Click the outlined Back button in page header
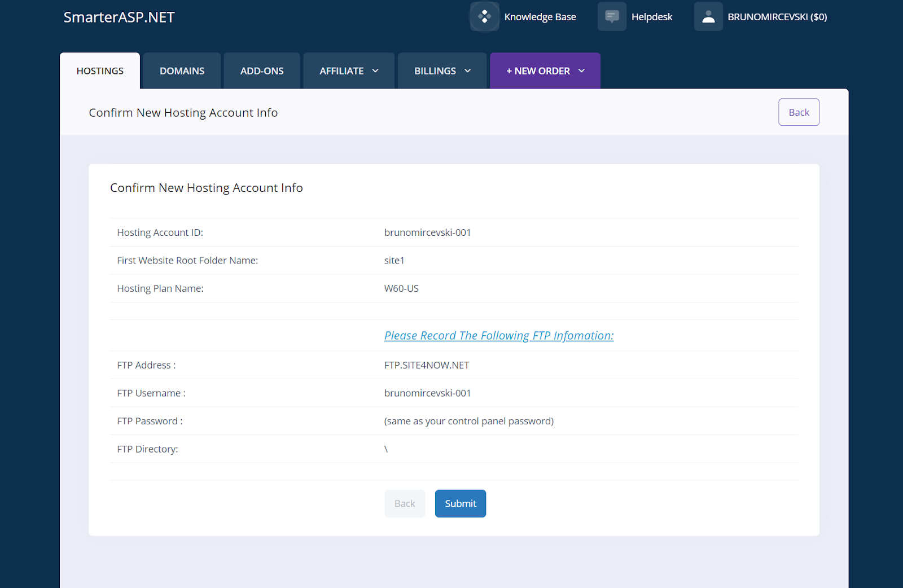This screenshot has width=903, height=588. click(x=799, y=112)
